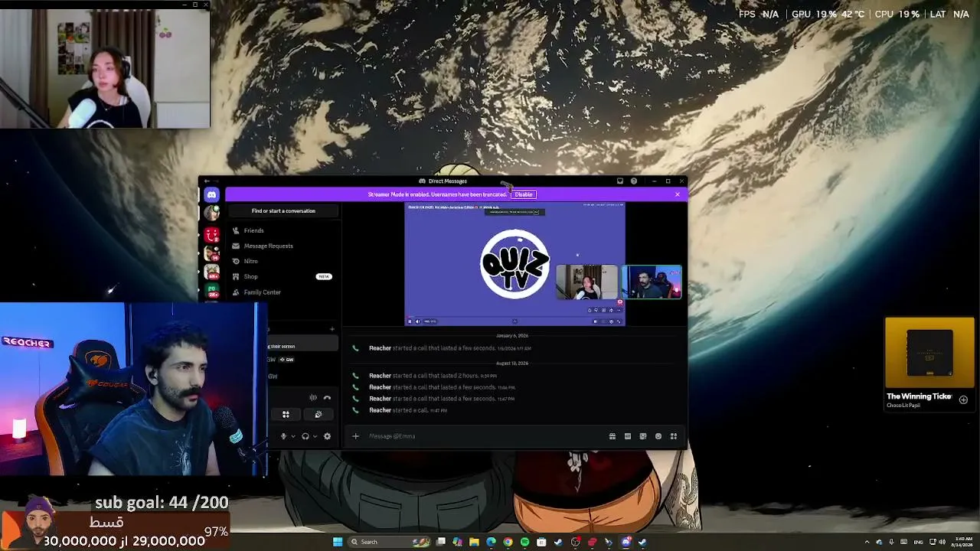980x551 pixels.
Task: Launch Microsoft Edge from the taskbar
Action: [x=491, y=542]
